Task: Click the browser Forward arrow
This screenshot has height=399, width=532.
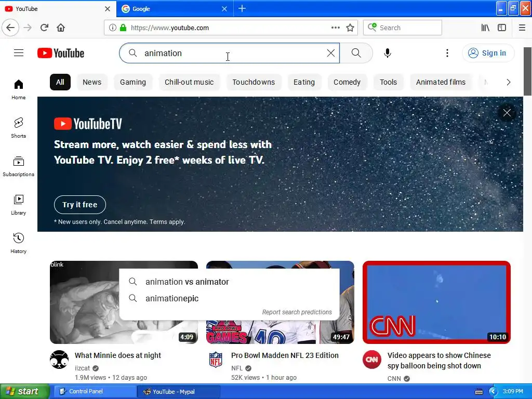Action: (x=28, y=28)
